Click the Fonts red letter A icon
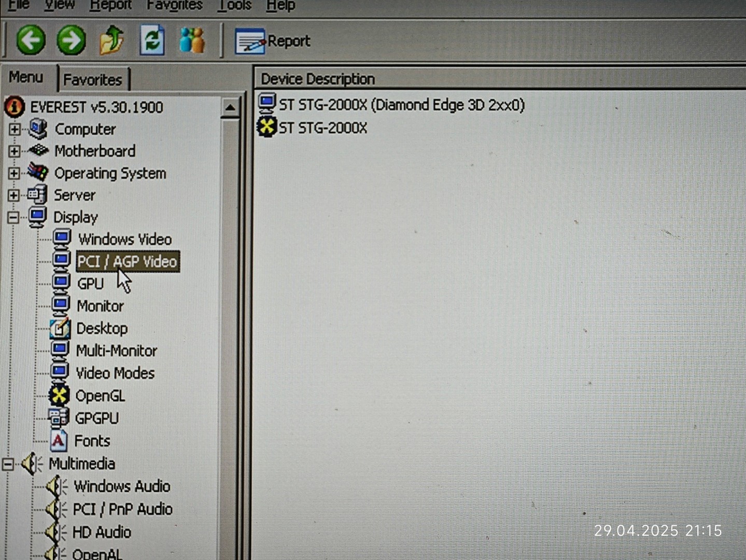746x560 pixels. [58, 440]
